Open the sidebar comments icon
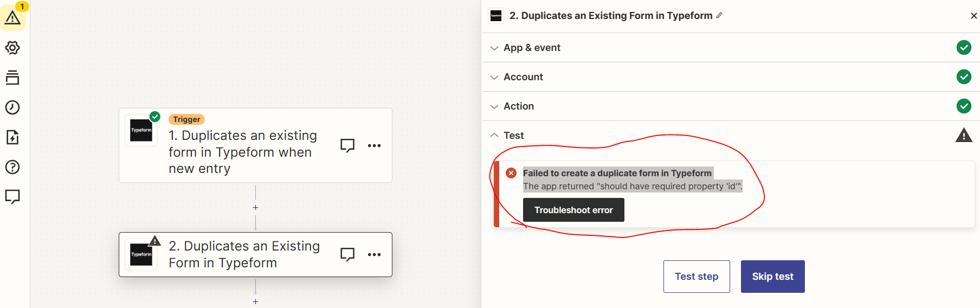This screenshot has height=308, width=980. 12,196
